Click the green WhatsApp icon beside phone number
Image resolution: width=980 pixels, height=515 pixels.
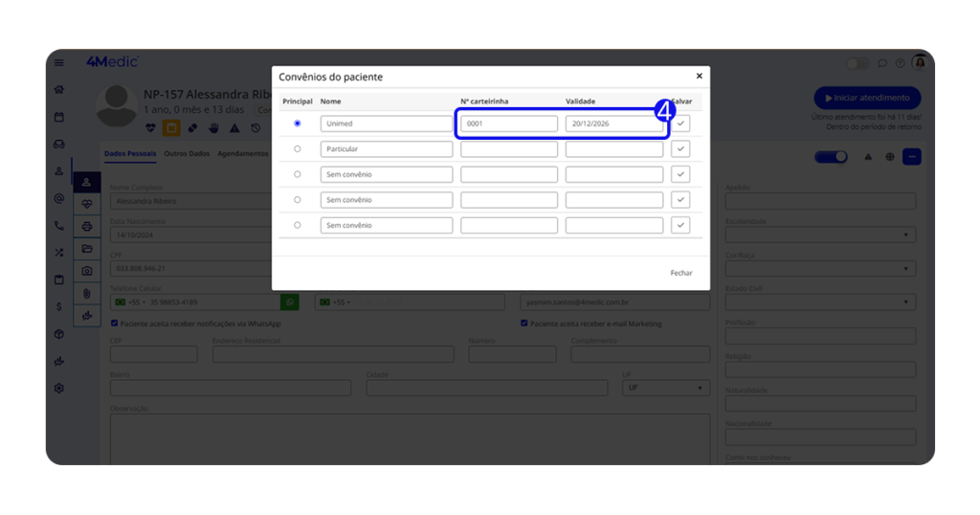pyautogui.click(x=288, y=302)
